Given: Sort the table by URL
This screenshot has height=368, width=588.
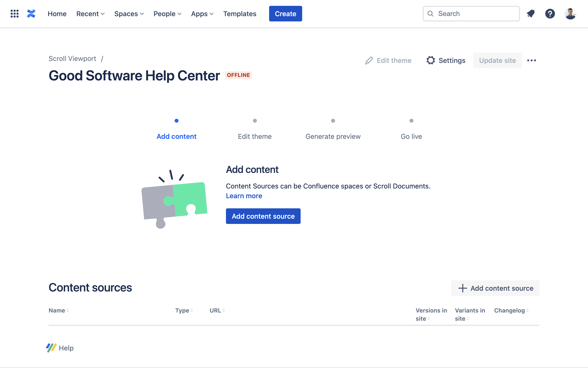Looking at the screenshot, I should 217,310.
